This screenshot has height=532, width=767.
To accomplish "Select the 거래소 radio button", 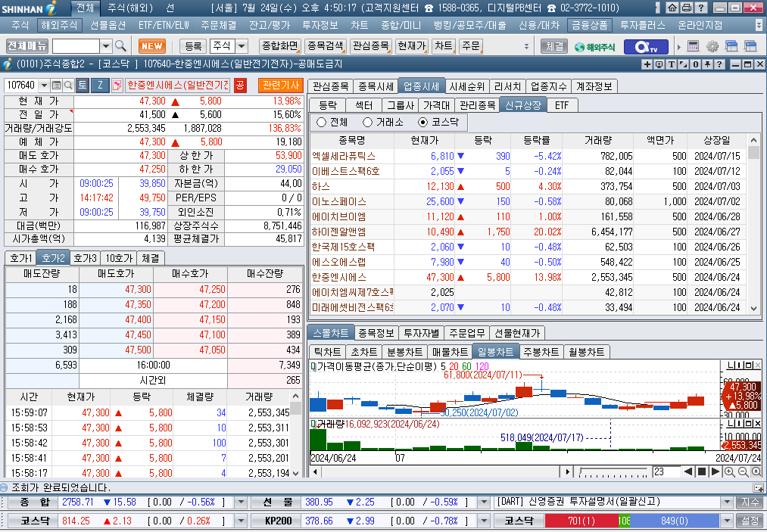I will click(x=367, y=123).
